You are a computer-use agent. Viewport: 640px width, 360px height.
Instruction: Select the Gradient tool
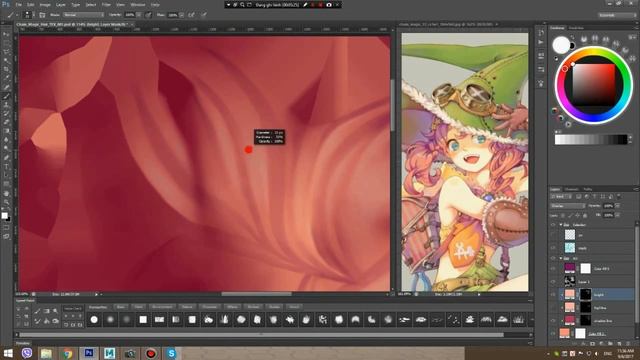[x=6, y=131]
